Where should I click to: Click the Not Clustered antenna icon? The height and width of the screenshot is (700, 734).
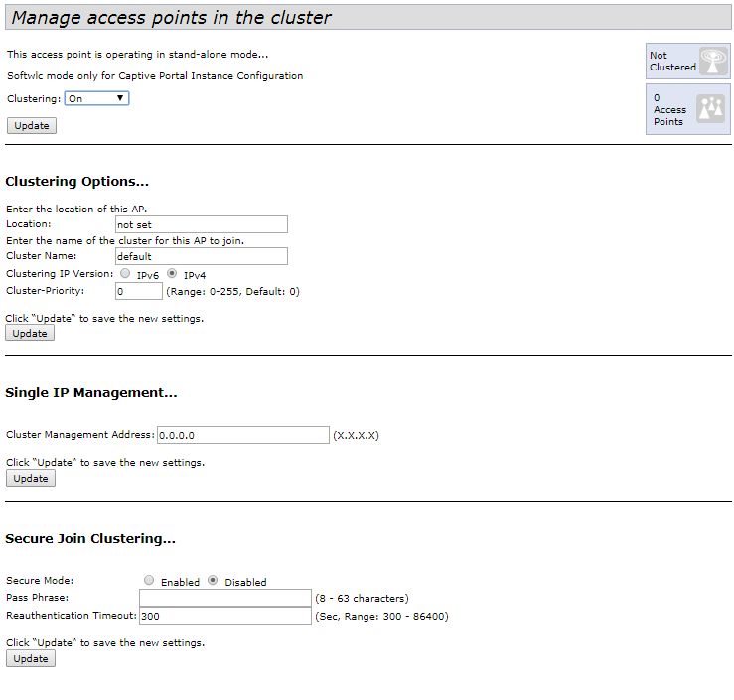pos(713,61)
